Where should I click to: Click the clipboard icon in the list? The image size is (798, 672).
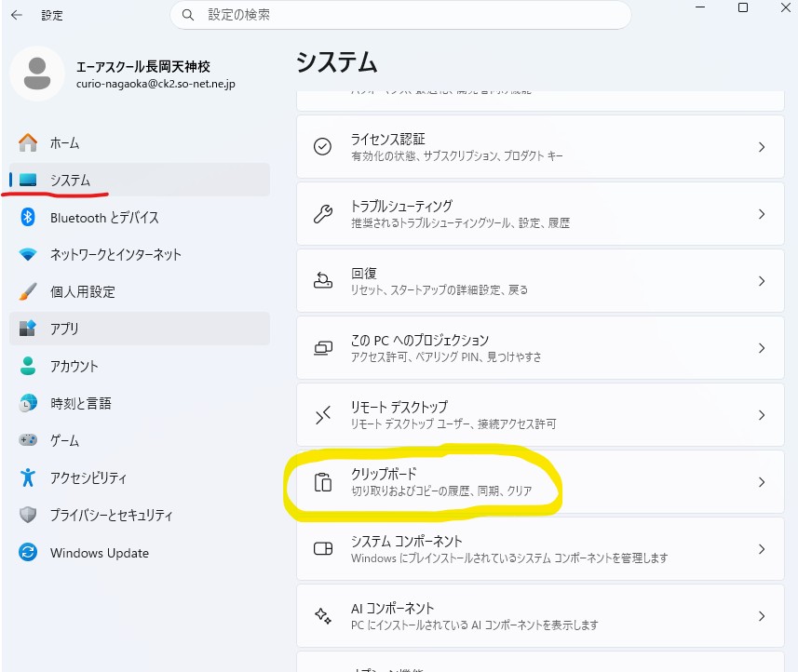tap(323, 482)
